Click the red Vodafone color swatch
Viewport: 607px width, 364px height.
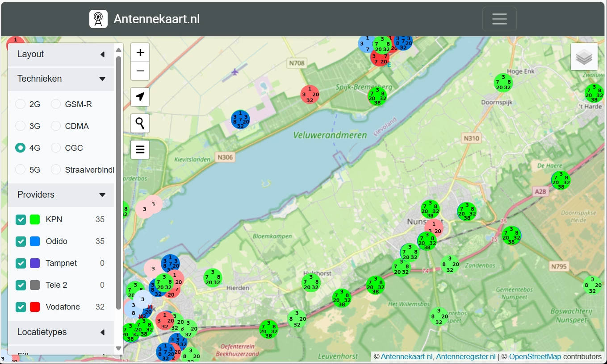(x=35, y=307)
